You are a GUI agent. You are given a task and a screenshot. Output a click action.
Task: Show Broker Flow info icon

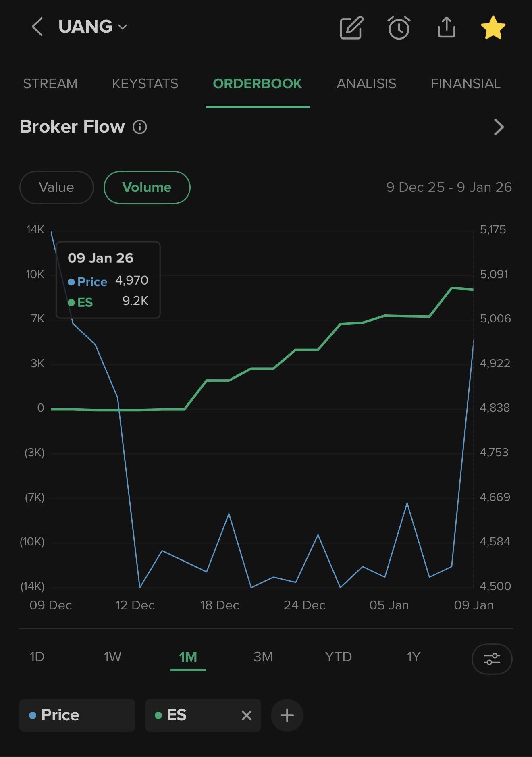pyautogui.click(x=140, y=127)
